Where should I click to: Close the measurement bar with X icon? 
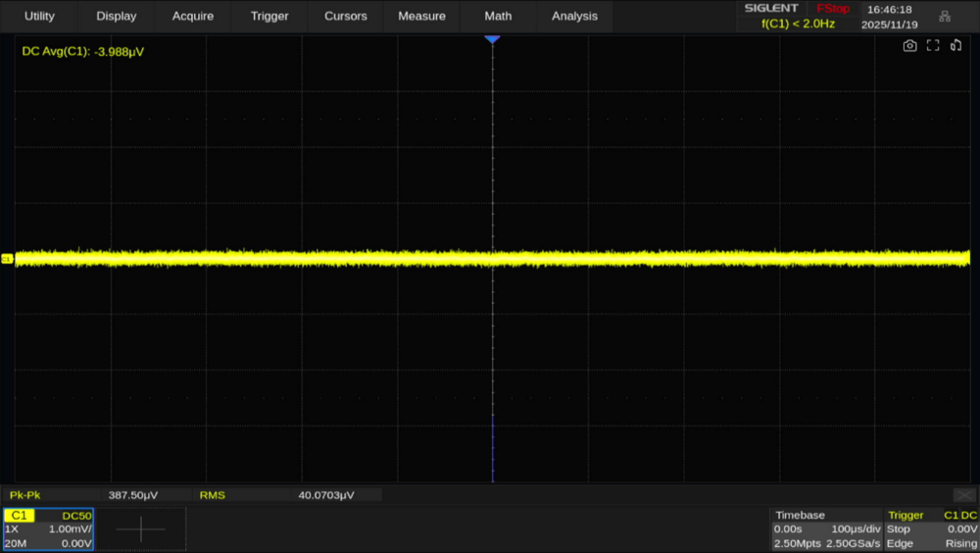[964, 495]
